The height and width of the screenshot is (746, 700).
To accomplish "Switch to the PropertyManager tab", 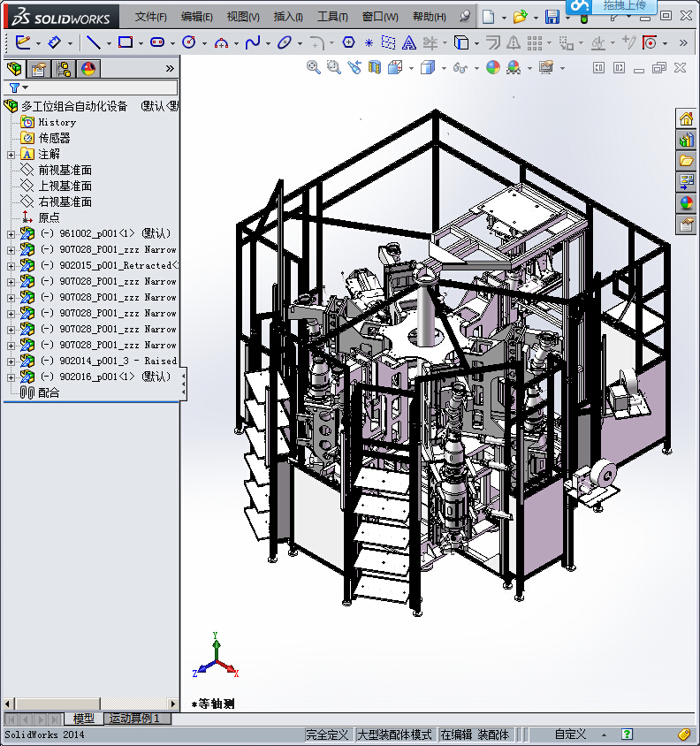I will 39,69.
